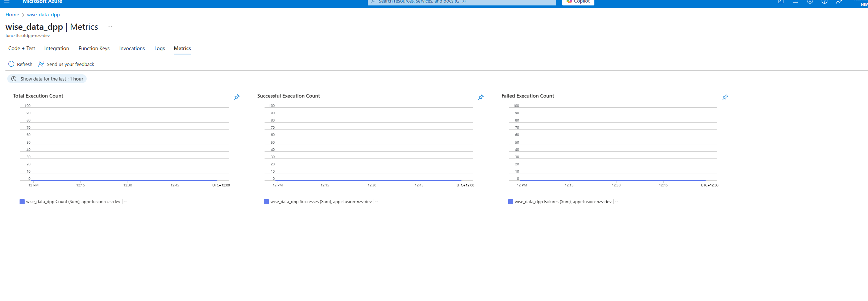Pin the Failed Execution Count chart

coord(725,97)
